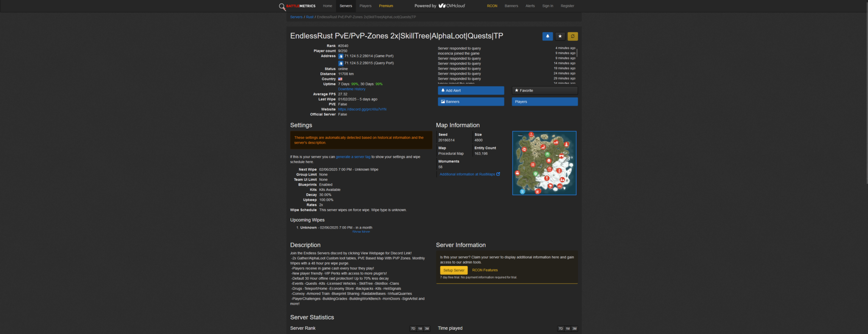Click the OVHcloud sponsor logo
Viewport: 868px width, 334px height.
click(x=452, y=6)
